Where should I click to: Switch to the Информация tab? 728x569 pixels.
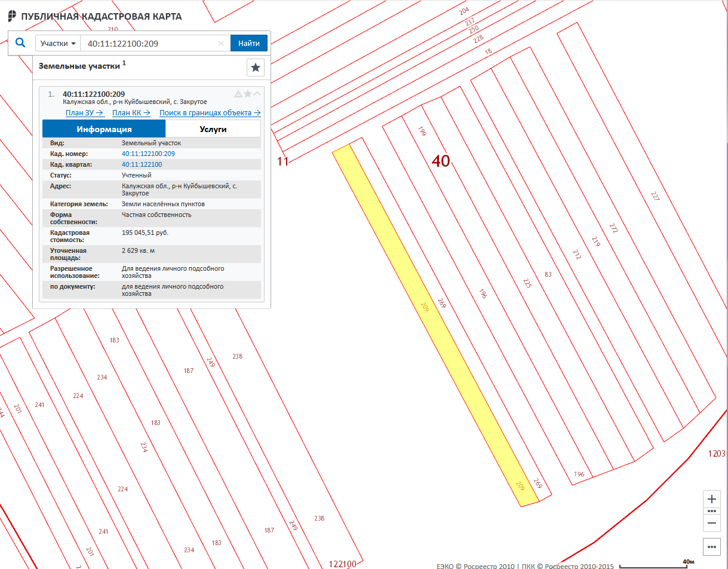coord(104,129)
